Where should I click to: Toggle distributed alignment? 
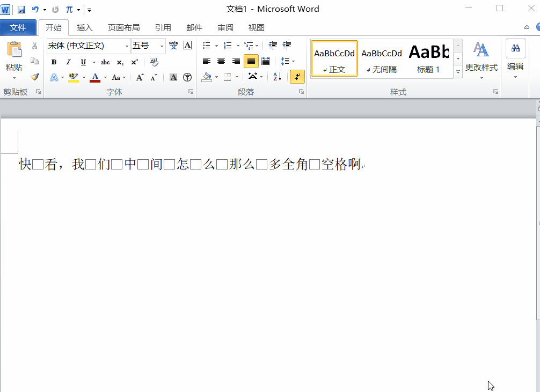pos(266,61)
